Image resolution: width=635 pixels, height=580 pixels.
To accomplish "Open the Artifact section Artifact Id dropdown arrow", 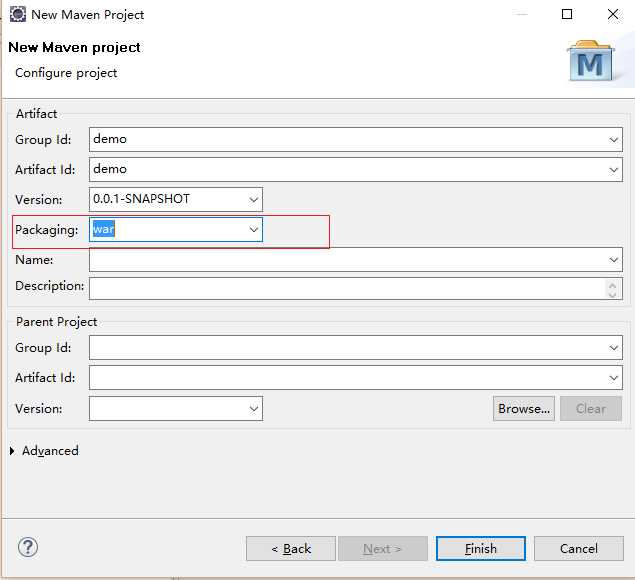I will [613, 170].
